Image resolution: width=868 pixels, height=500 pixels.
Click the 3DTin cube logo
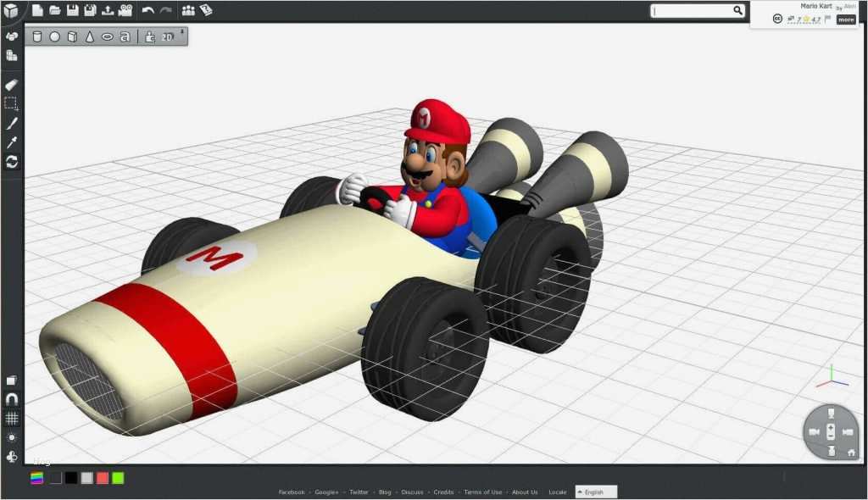[x=11, y=10]
